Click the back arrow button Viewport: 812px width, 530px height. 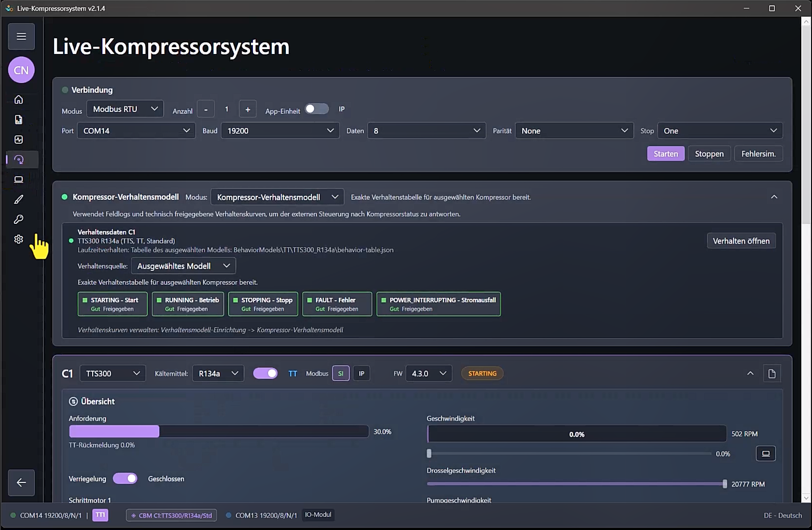click(21, 482)
